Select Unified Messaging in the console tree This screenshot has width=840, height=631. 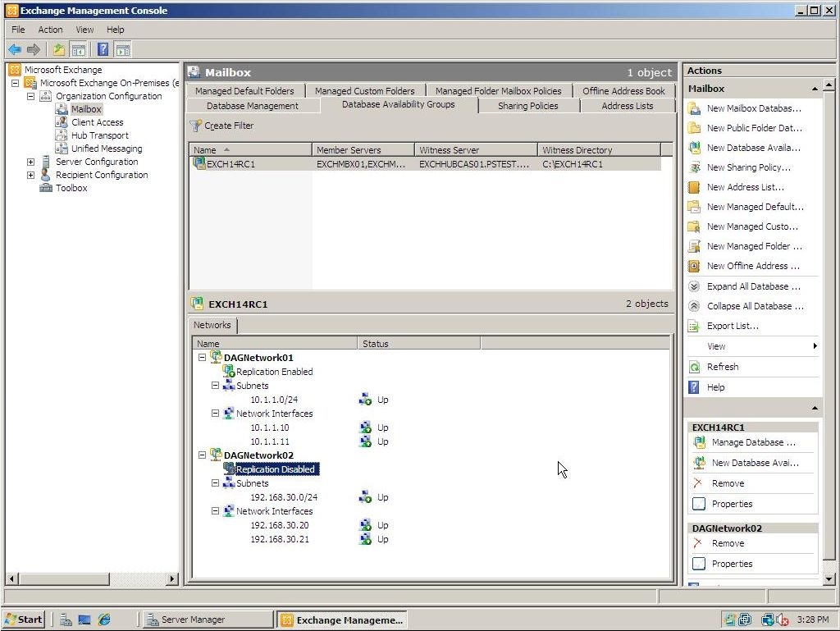pyautogui.click(x=107, y=149)
